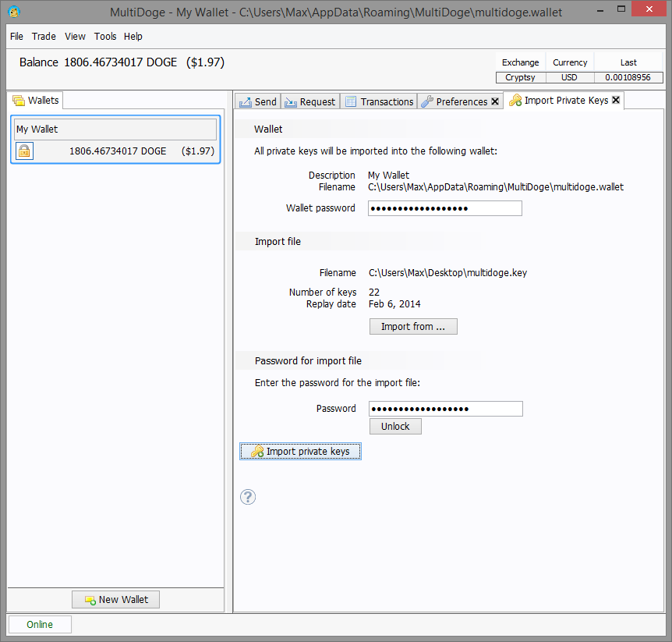
Task: Click the USD currency cell
Action: (x=570, y=77)
